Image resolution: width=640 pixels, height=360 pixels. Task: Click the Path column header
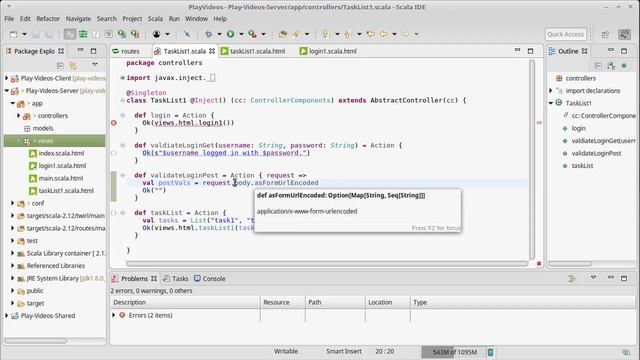coord(335,302)
